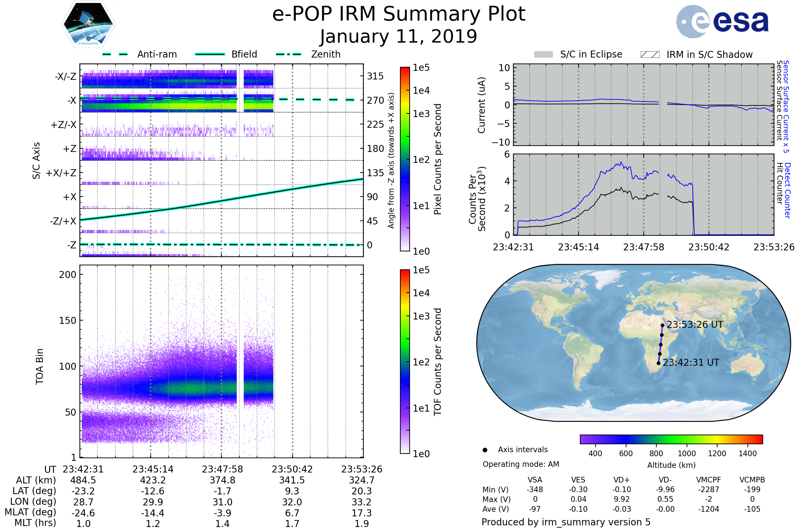The width and height of the screenshot is (798, 532).
Task: Click the Anti-ram dashed legend line
Action: [115, 54]
